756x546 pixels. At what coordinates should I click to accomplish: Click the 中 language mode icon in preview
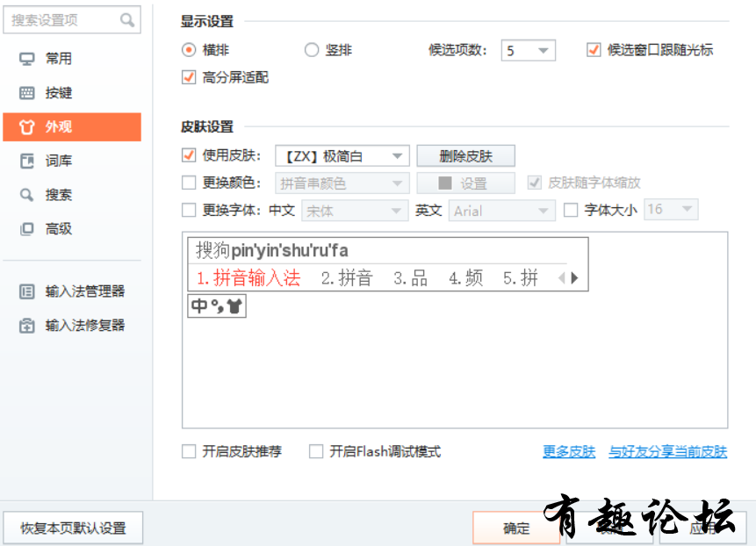pyautogui.click(x=199, y=306)
